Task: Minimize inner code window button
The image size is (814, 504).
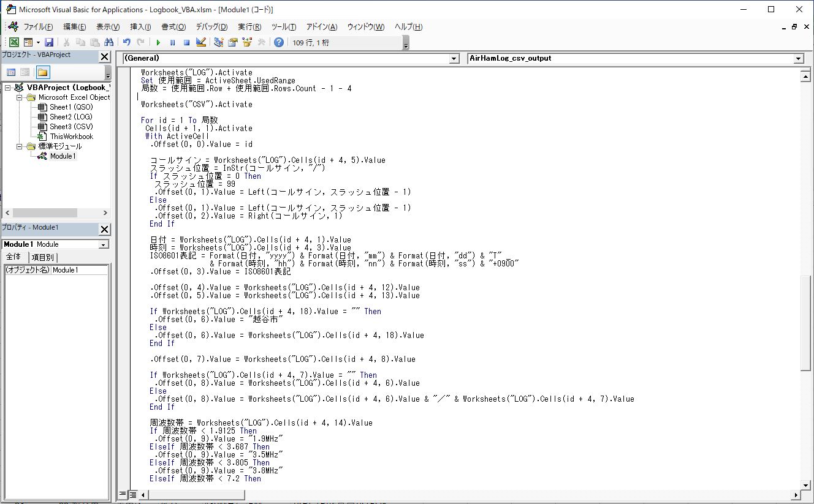Action: pyautogui.click(x=785, y=27)
